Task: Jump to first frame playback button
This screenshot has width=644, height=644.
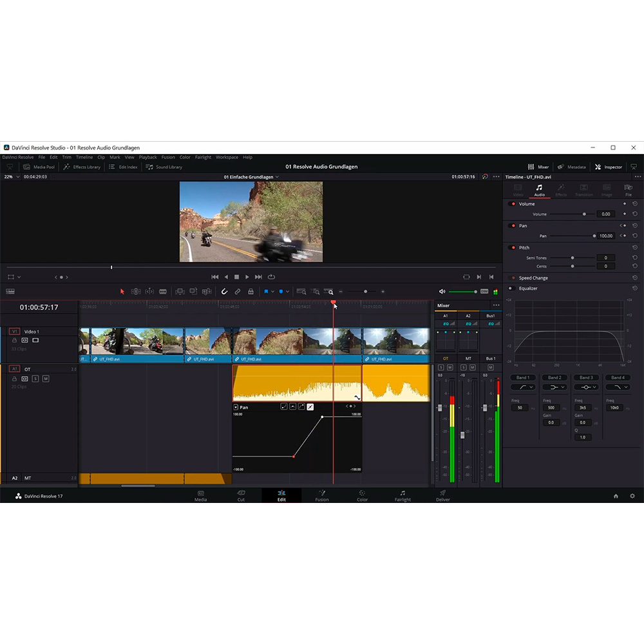Action: coord(215,277)
